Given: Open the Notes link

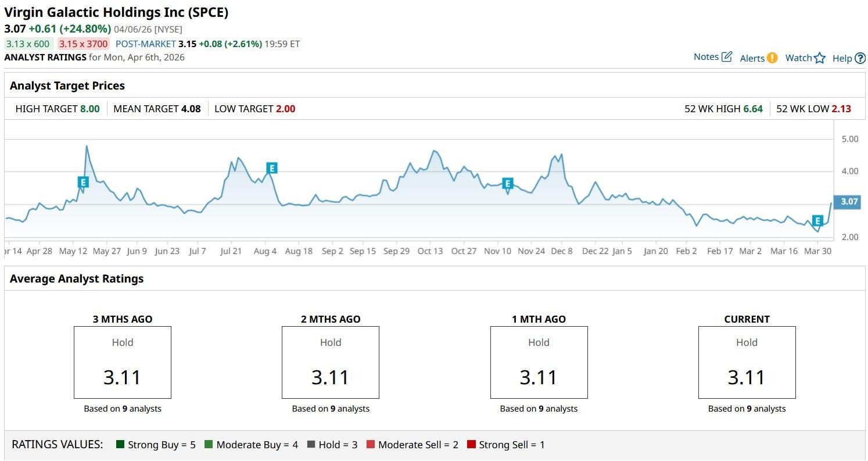Looking at the screenshot, I should pos(706,56).
